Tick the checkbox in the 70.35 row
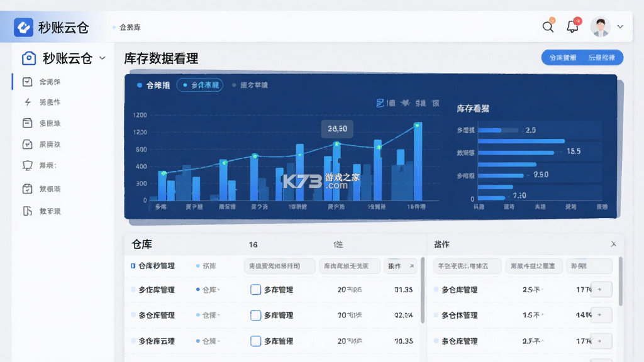 coord(255,341)
